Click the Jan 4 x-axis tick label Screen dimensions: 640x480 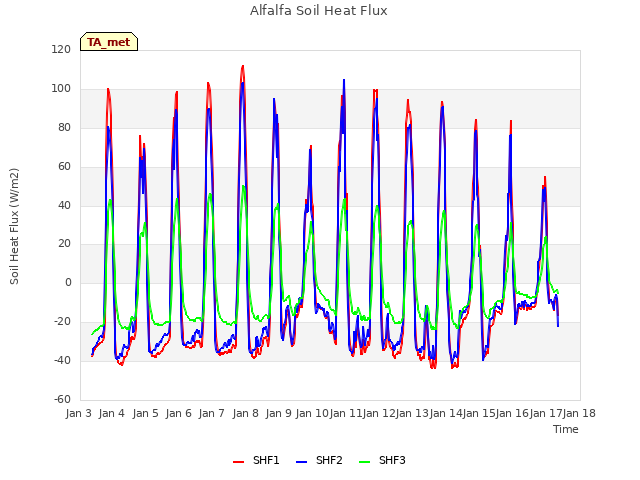(x=112, y=413)
